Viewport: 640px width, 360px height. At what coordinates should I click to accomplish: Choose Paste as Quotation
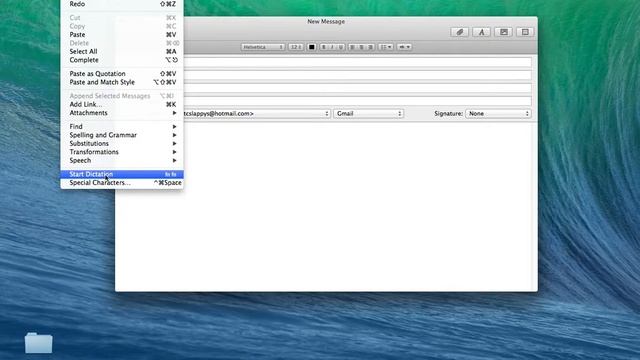tap(122, 74)
